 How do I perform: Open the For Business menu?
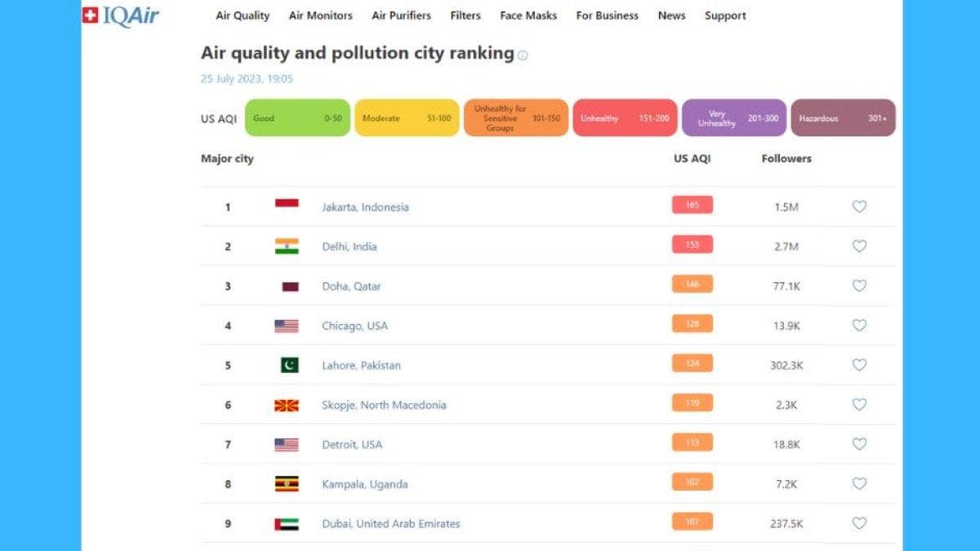pyautogui.click(x=607, y=16)
